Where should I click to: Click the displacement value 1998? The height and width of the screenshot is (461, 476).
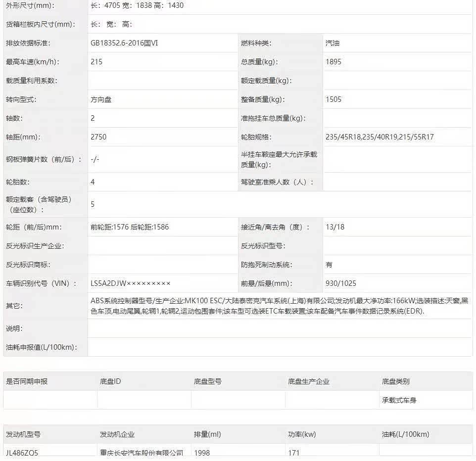(x=202, y=453)
